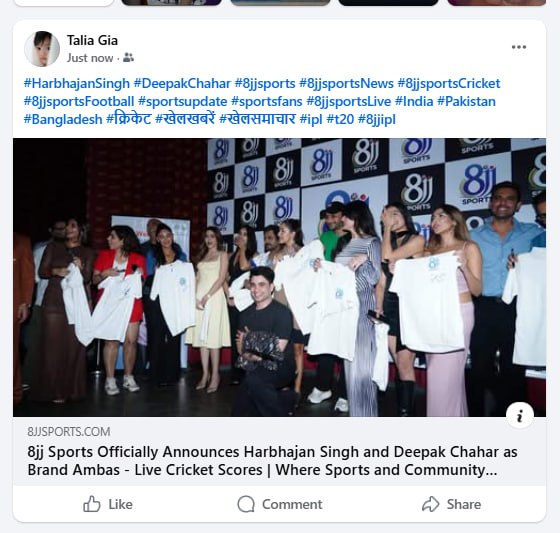This screenshot has height=533, width=560.
Task: Click the thumbs-up Like icon
Action: 92,504
